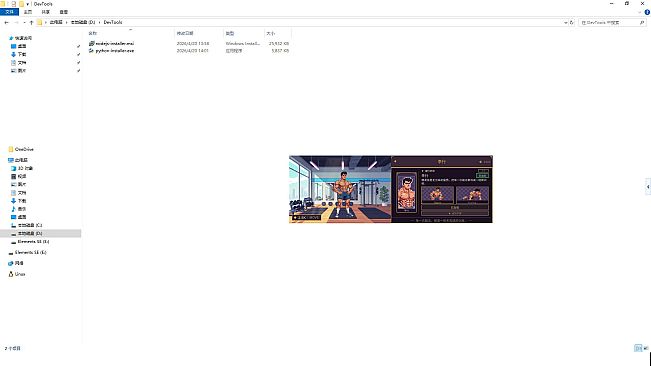Click the nodejs-installer.msi file icon
Viewport: 651px width, 366px height.
tap(91, 43)
